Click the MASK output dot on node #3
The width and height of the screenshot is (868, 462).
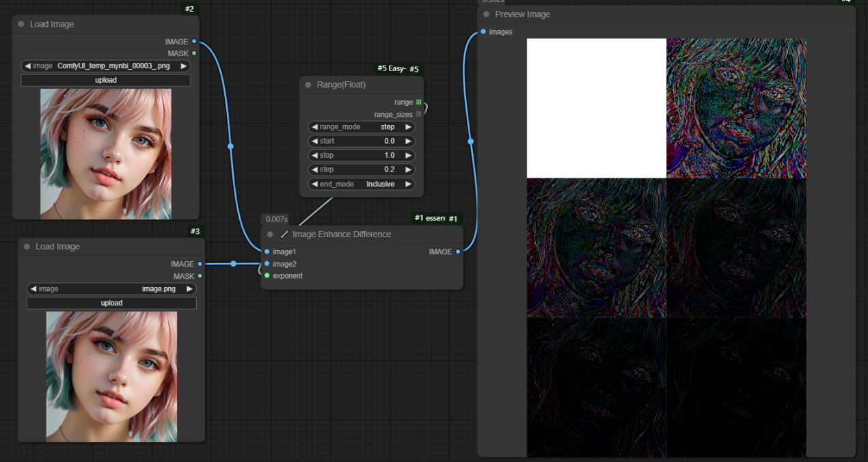click(200, 276)
